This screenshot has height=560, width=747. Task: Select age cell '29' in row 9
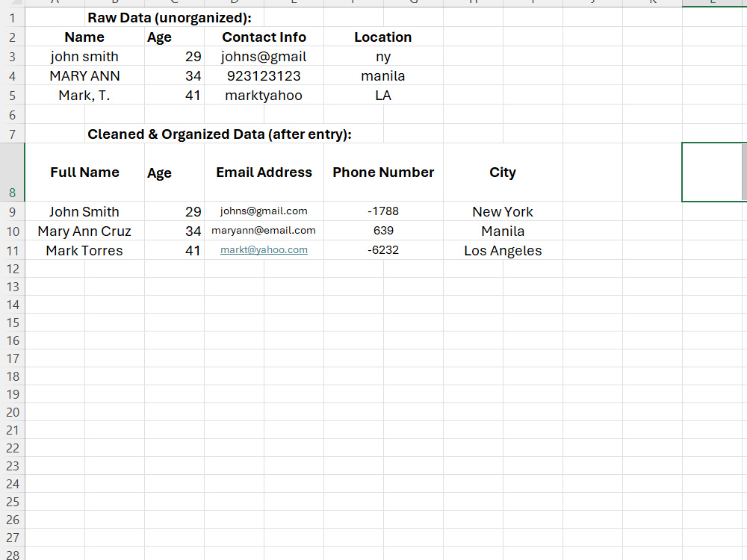click(174, 211)
